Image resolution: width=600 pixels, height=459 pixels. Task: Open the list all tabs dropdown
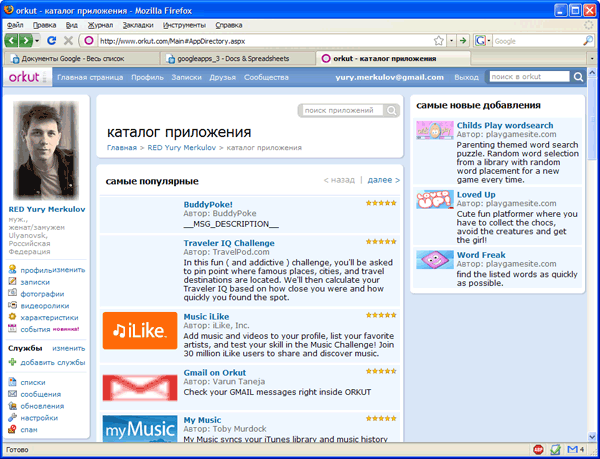[592, 59]
